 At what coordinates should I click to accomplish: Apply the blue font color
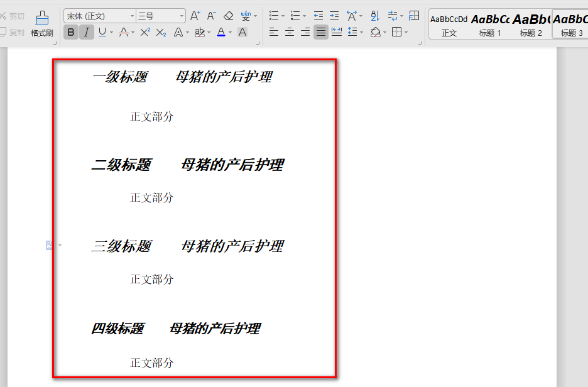[221, 32]
